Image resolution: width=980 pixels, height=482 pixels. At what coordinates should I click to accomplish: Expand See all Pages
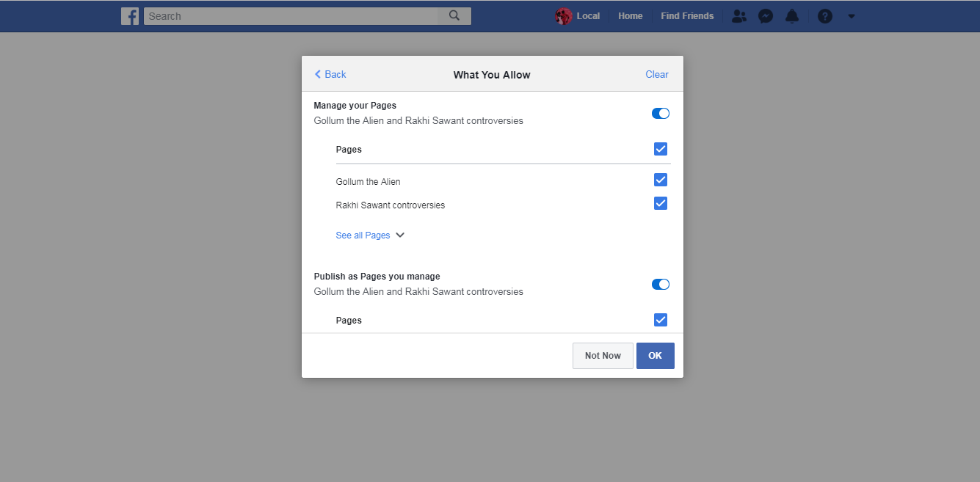(x=370, y=235)
